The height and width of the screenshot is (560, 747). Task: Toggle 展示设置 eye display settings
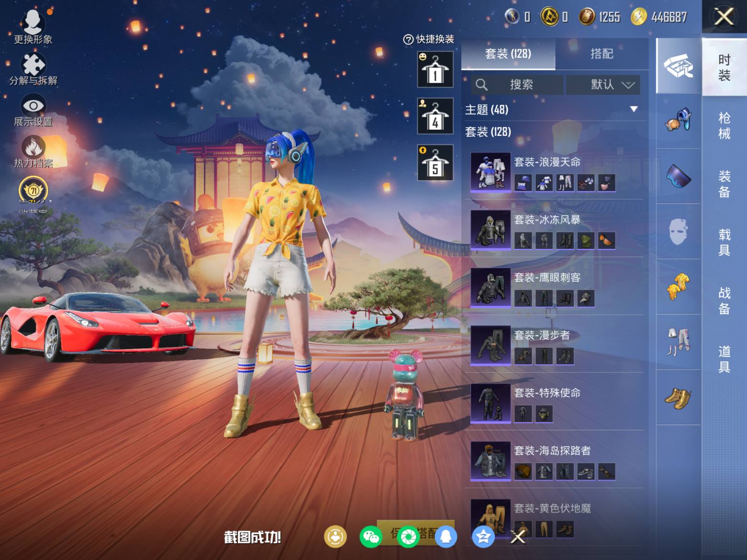point(33,106)
